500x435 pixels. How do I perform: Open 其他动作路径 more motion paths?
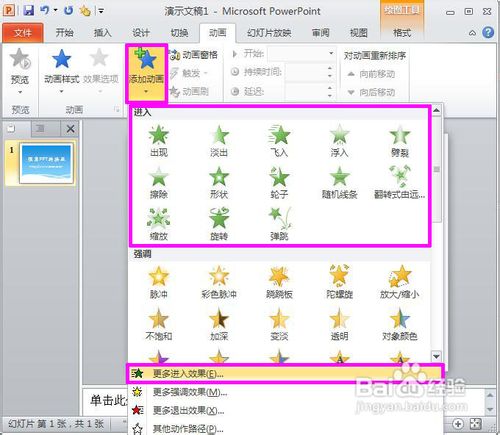click(285, 428)
